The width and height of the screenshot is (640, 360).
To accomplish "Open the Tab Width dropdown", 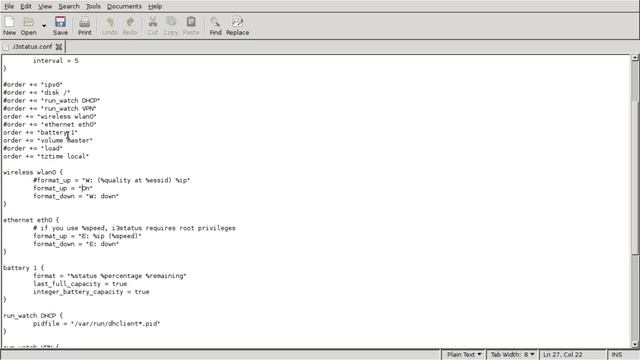I will click(513, 354).
